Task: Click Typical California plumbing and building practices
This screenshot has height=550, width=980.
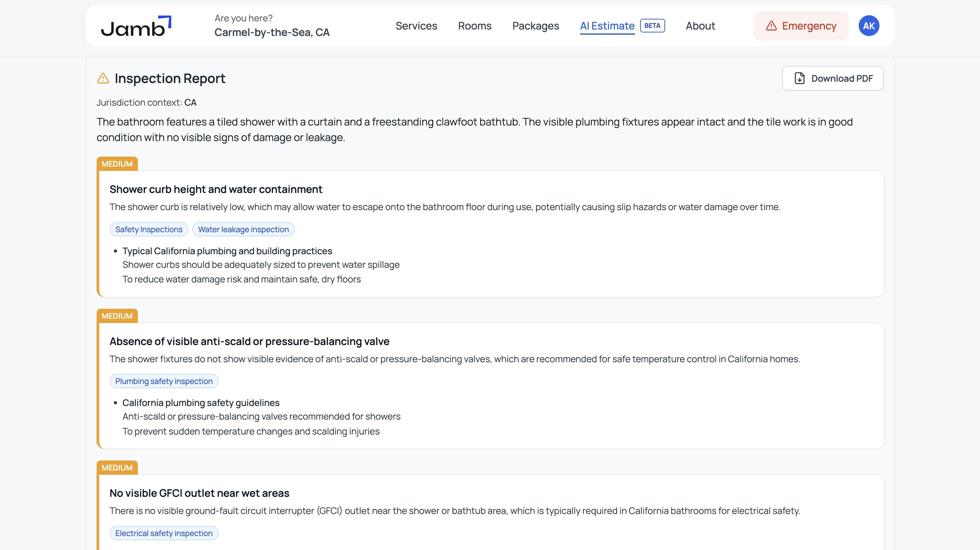Action: coord(227,251)
